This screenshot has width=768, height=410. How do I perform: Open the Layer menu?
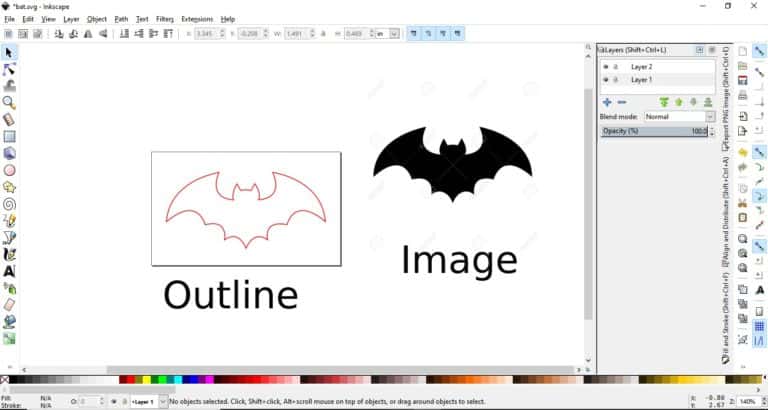click(x=71, y=19)
